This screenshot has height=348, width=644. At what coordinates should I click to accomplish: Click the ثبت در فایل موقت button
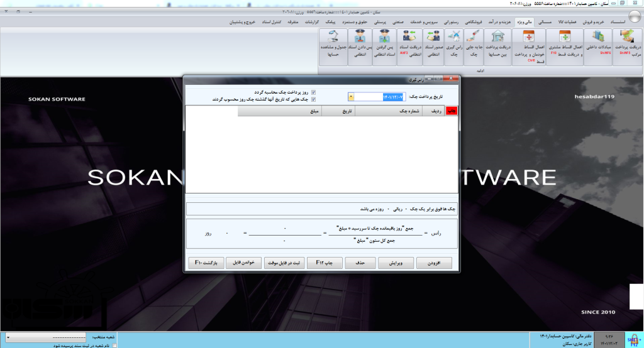[284, 263]
